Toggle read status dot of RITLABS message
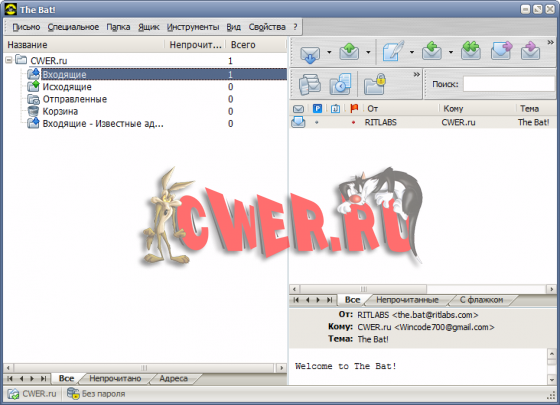Screen dimensions: 560x405 316,122
